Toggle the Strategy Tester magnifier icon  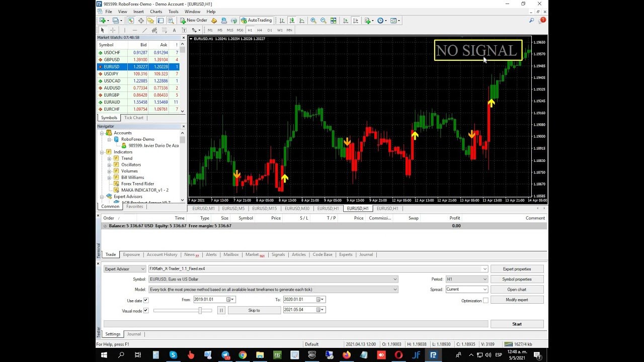click(171, 21)
